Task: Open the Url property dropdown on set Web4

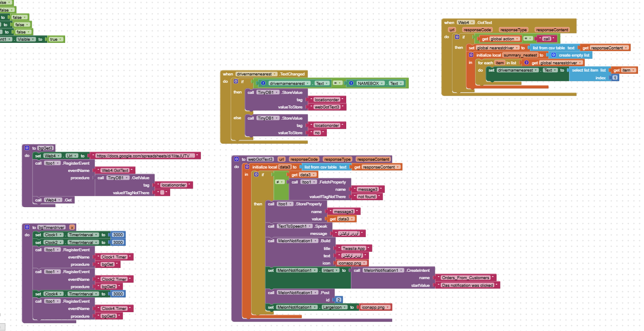Action: pyautogui.click(x=72, y=156)
